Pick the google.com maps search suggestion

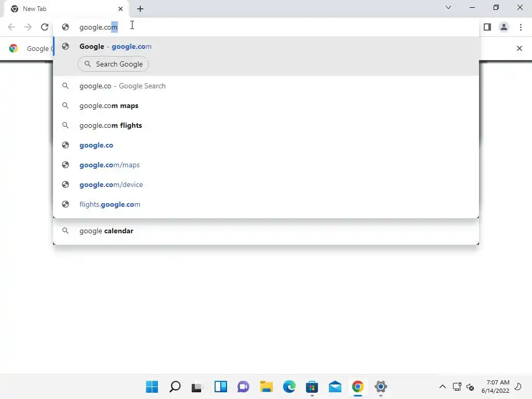pyautogui.click(x=266, y=106)
